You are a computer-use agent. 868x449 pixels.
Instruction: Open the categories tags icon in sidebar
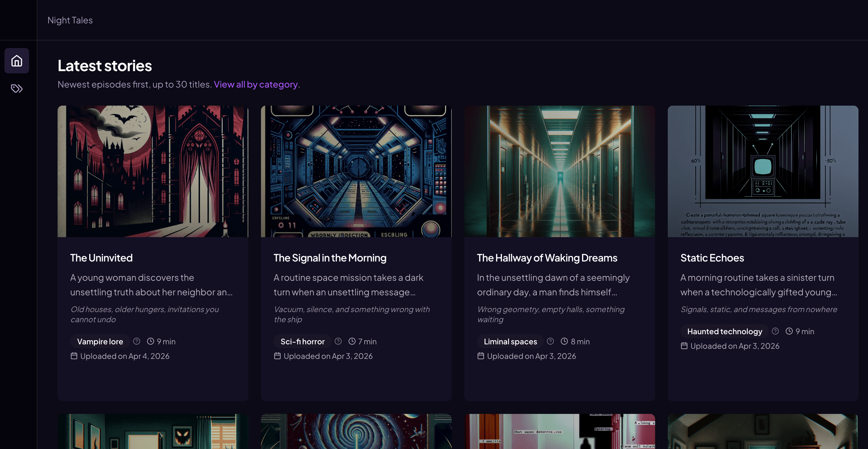coord(16,89)
